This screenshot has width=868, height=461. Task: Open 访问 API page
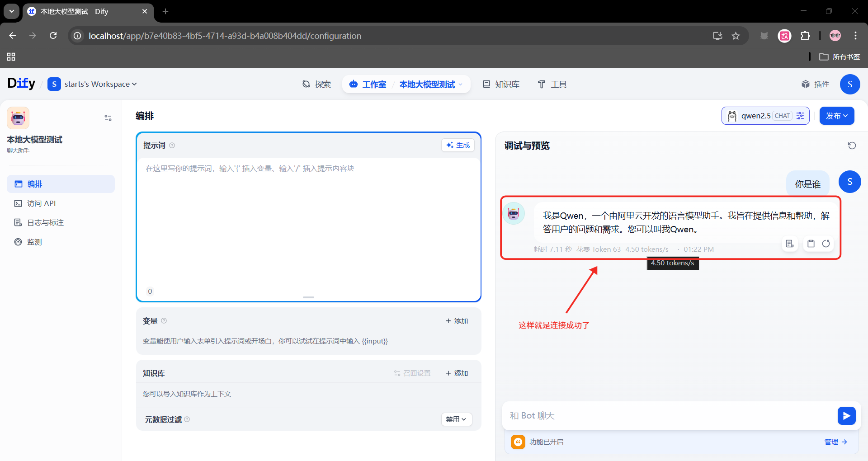pyautogui.click(x=61, y=203)
